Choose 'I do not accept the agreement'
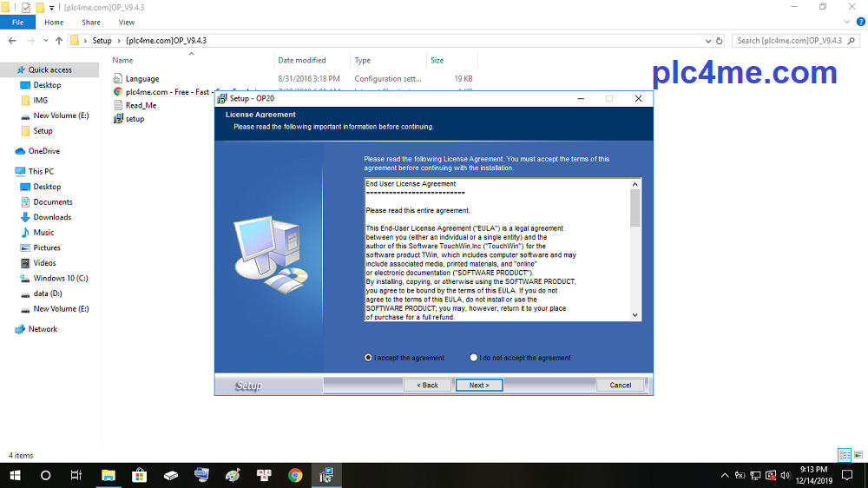Screen dimensions: 868x488 click(474, 358)
